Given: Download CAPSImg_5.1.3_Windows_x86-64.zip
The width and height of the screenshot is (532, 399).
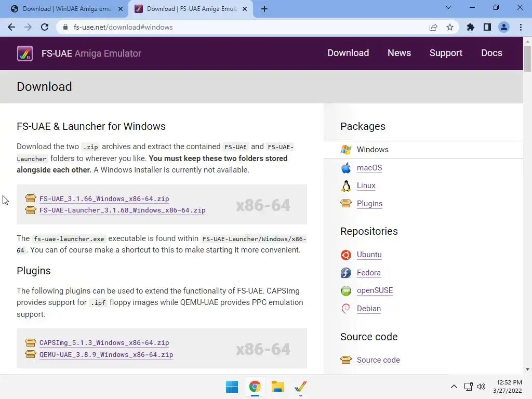Looking at the screenshot, I should click(x=104, y=343).
